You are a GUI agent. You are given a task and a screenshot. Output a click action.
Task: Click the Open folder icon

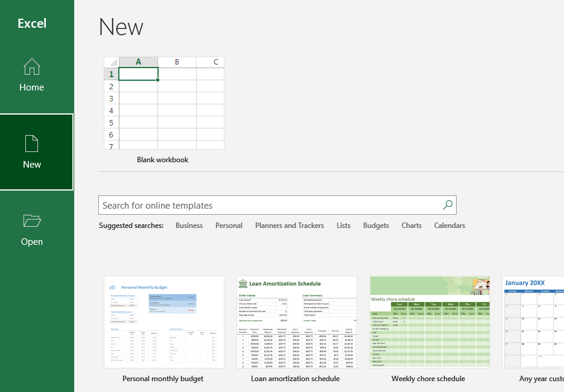click(32, 221)
